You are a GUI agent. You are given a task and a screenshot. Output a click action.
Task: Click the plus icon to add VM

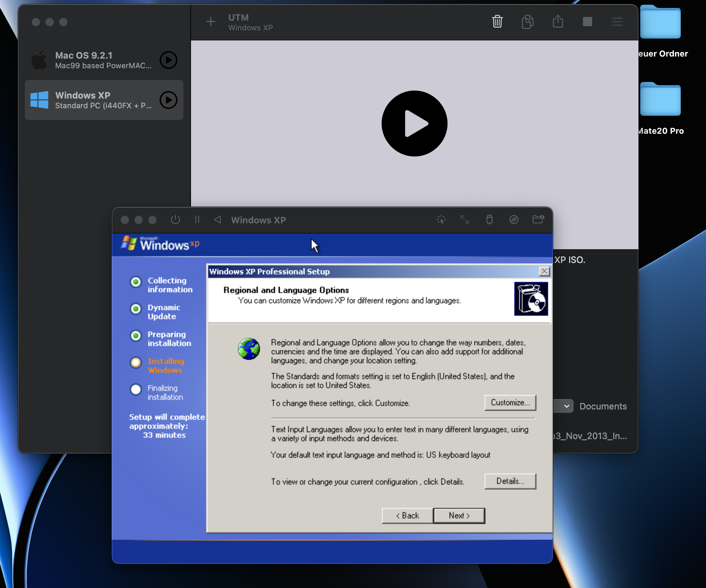[211, 22]
